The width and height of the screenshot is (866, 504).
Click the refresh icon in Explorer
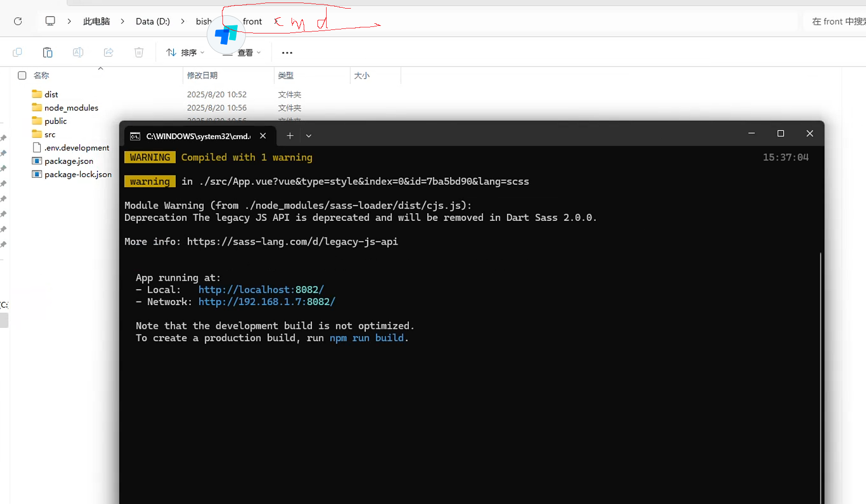coord(18,21)
